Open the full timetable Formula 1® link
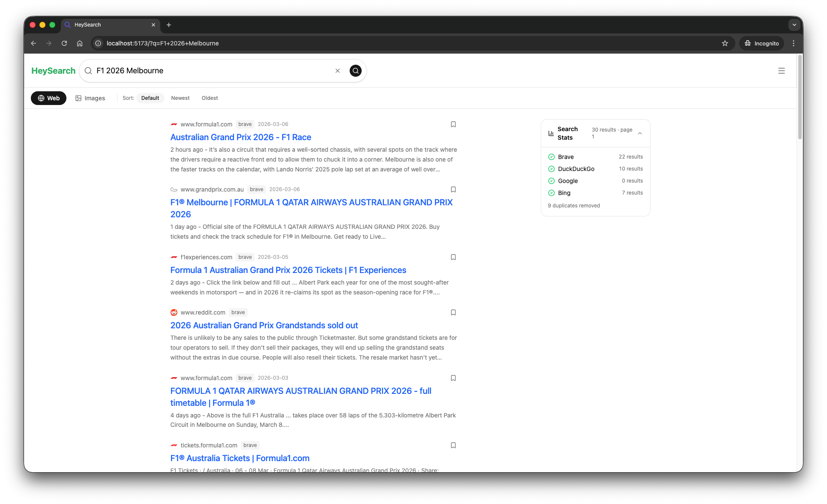 (300, 397)
